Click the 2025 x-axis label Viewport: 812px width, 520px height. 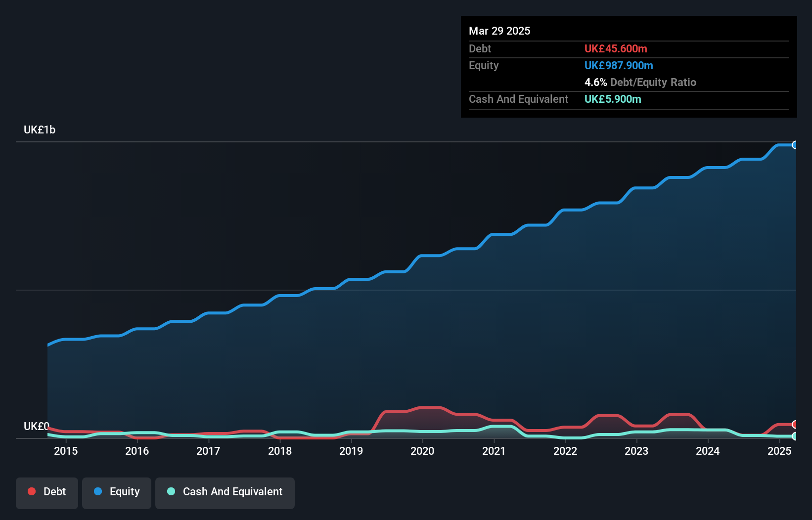[x=779, y=451]
